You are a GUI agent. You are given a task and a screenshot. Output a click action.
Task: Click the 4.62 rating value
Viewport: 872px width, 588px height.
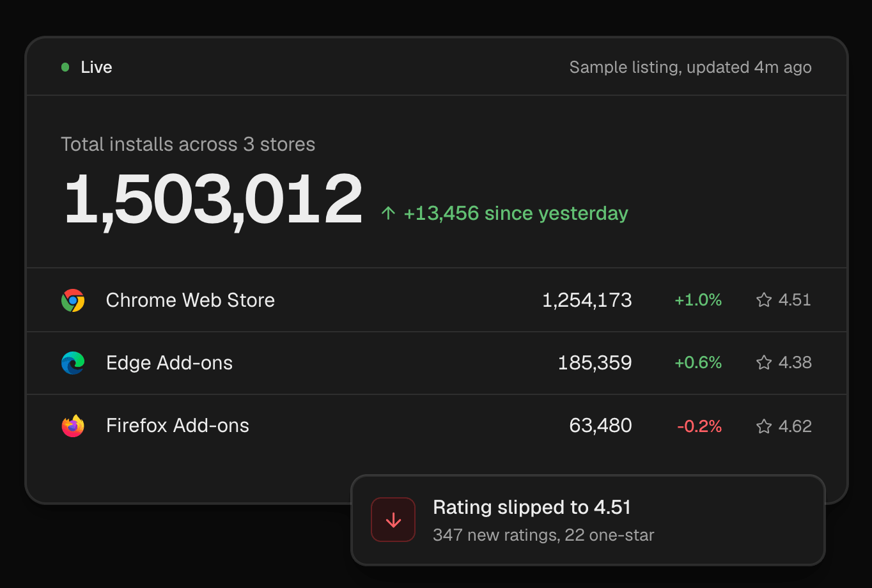795,426
